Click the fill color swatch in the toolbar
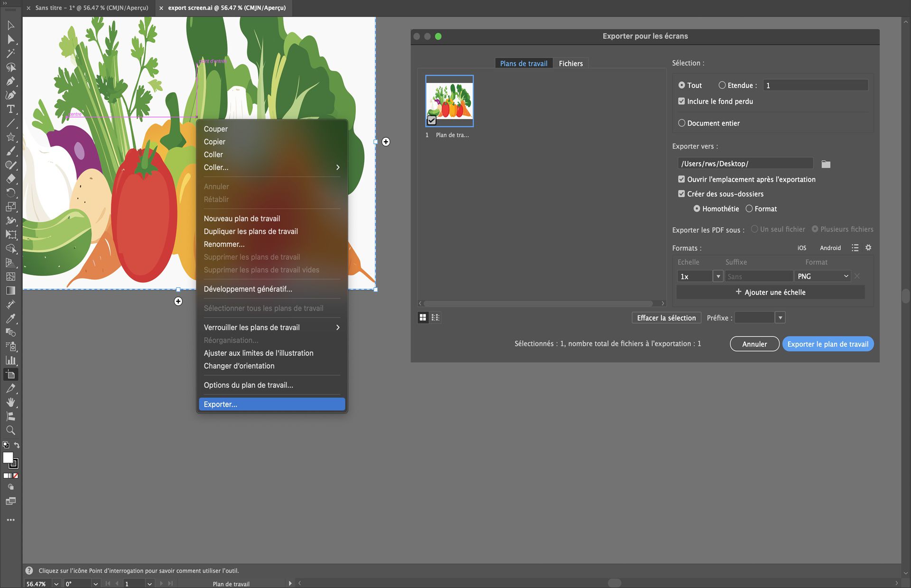Viewport: 911px width, 588px height. pos(8,458)
